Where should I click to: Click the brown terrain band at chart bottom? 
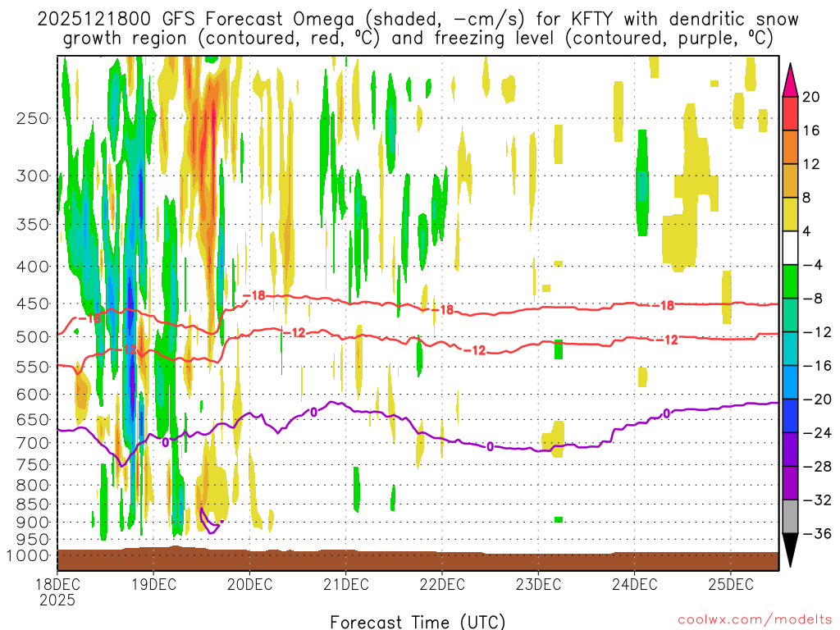[x=418, y=559]
